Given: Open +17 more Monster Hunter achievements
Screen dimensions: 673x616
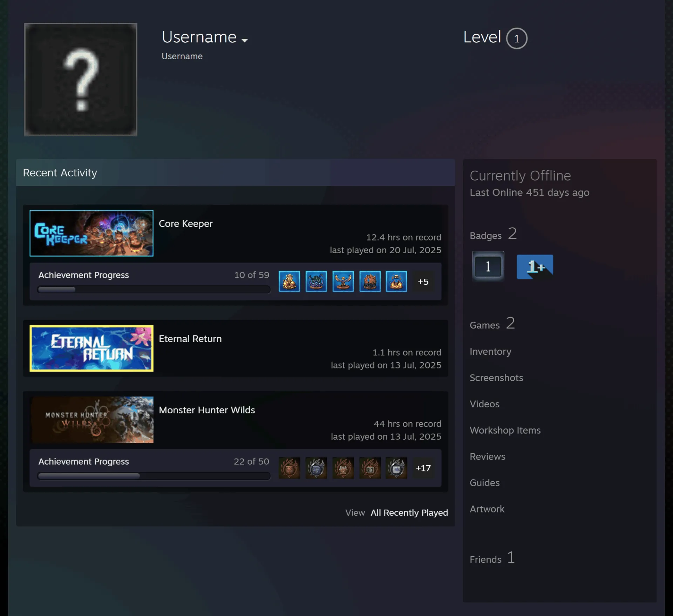Looking at the screenshot, I should (x=423, y=468).
